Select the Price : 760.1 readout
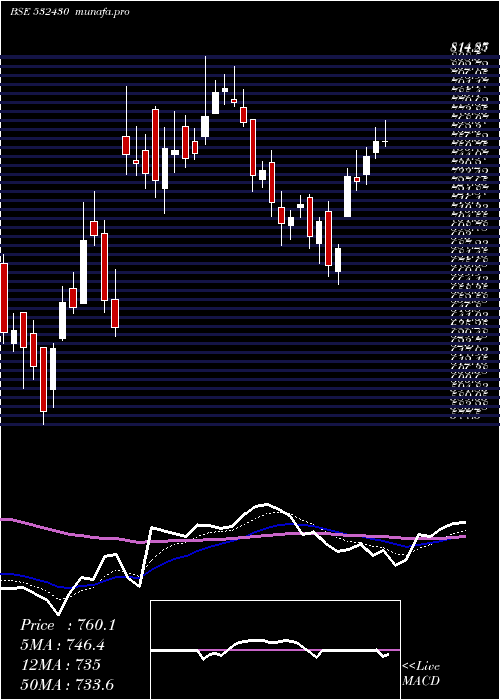The width and height of the screenshot is (500, 700). (68, 625)
